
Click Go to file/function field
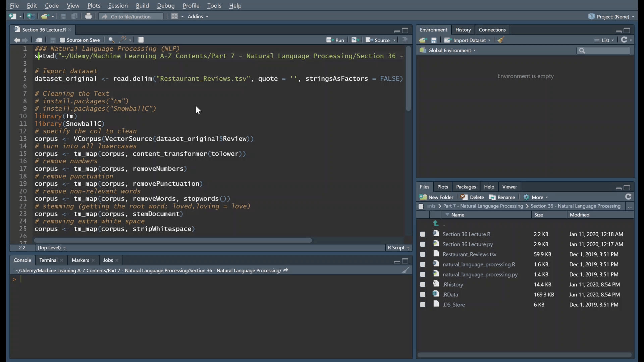click(x=131, y=16)
